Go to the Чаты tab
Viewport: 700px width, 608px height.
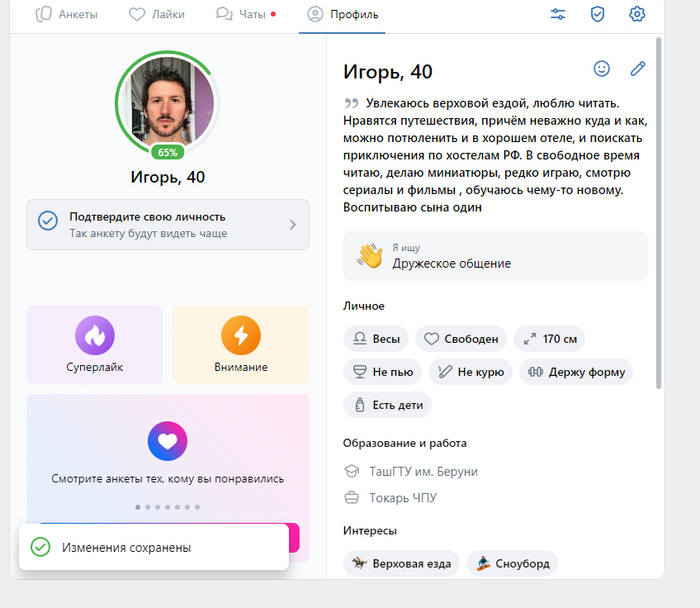tap(245, 15)
